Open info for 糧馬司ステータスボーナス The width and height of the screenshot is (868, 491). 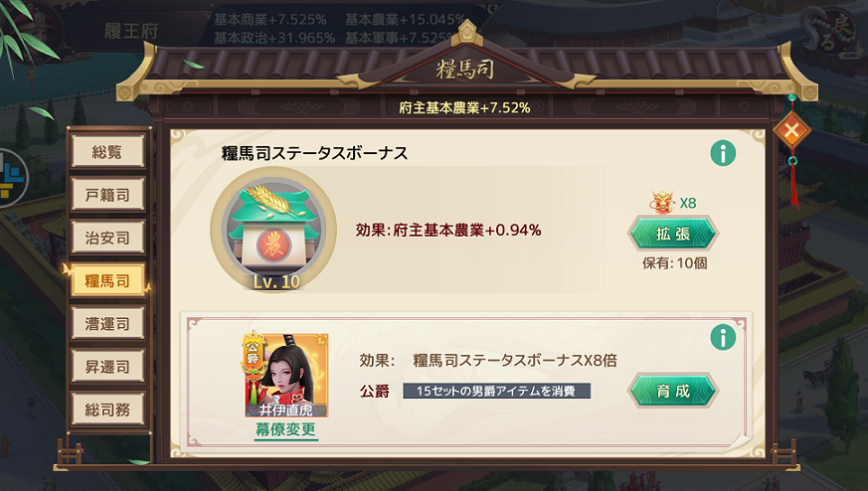[x=723, y=153]
